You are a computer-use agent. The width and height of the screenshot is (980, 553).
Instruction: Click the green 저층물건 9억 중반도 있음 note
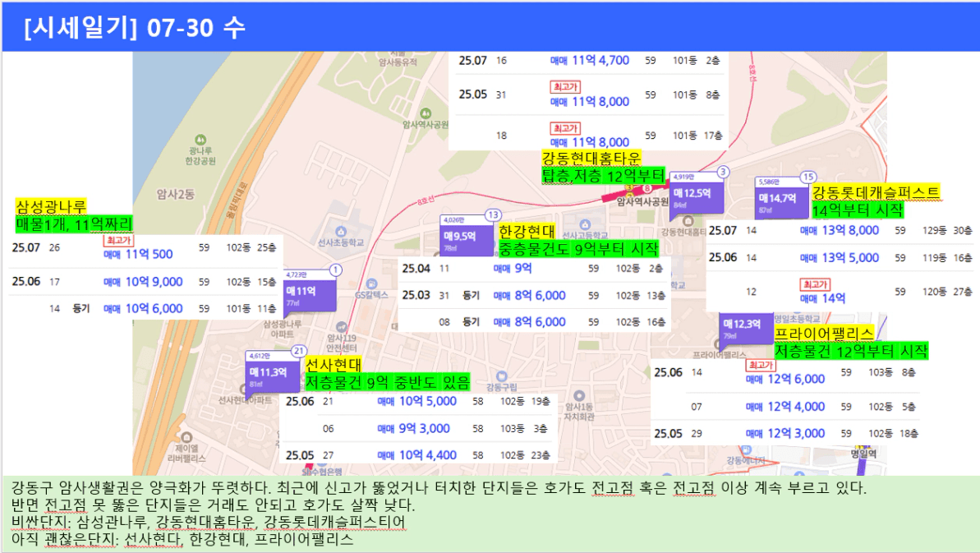click(x=388, y=382)
